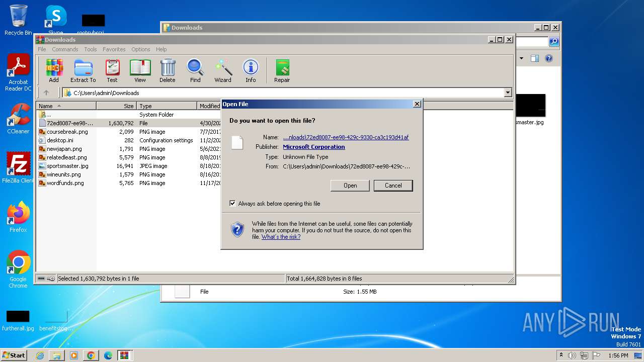Open the Tools menu
The width and height of the screenshot is (644, 362).
point(91,49)
